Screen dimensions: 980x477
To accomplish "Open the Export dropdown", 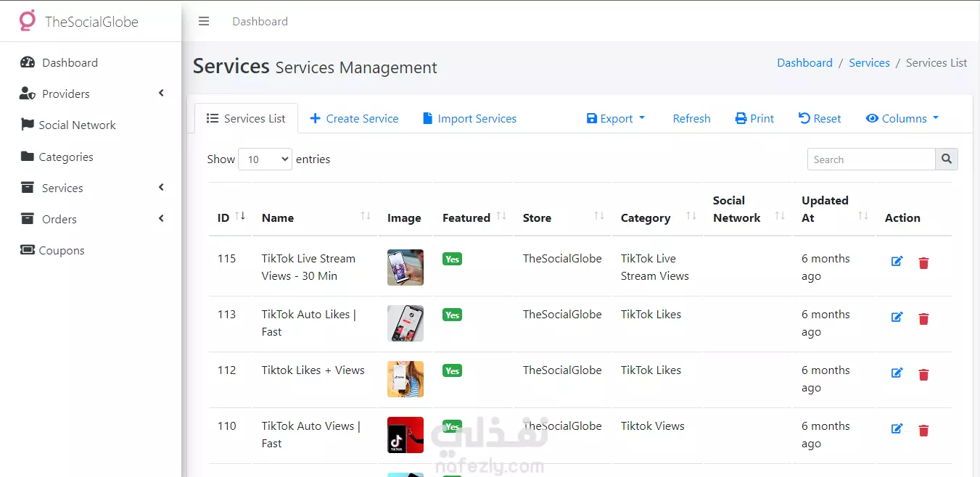I will point(616,118).
